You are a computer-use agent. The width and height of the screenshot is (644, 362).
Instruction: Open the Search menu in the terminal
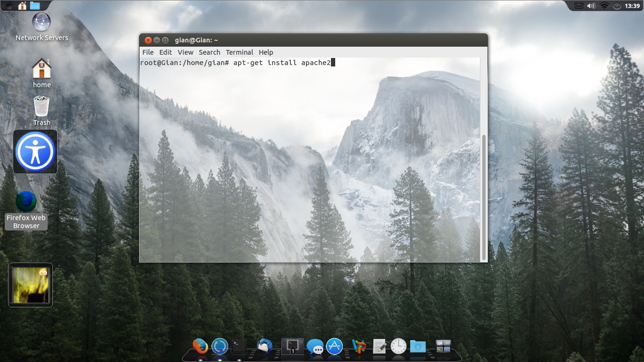tap(209, 52)
